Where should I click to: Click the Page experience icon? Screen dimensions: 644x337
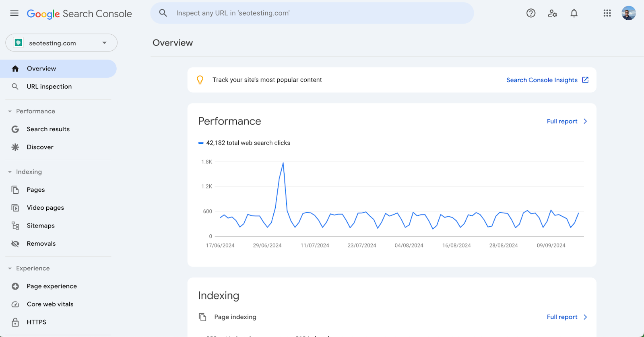[x=15, y=286]
